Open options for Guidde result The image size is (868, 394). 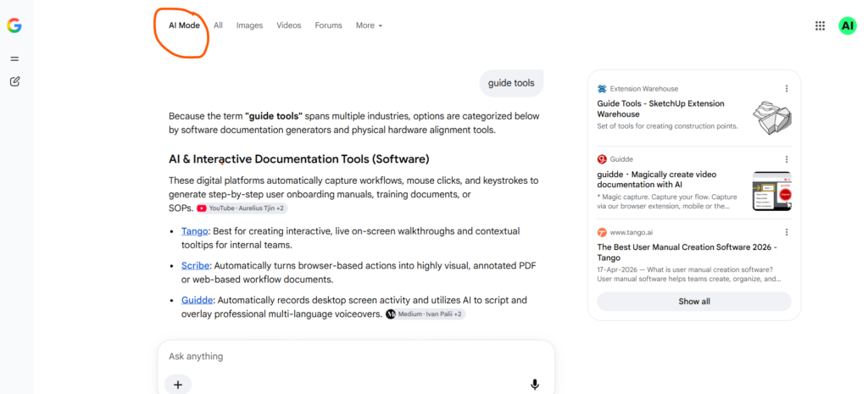click(x=786, y=159)
